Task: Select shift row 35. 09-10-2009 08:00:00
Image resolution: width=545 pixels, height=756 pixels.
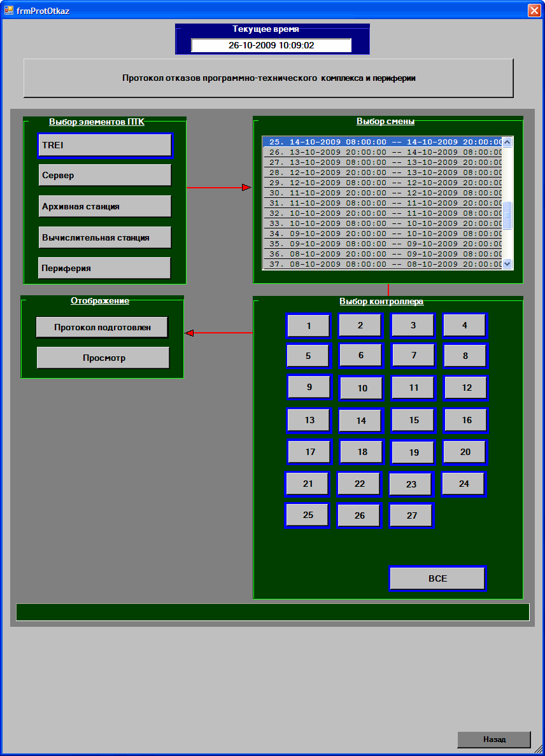Action: coord(383,244)
